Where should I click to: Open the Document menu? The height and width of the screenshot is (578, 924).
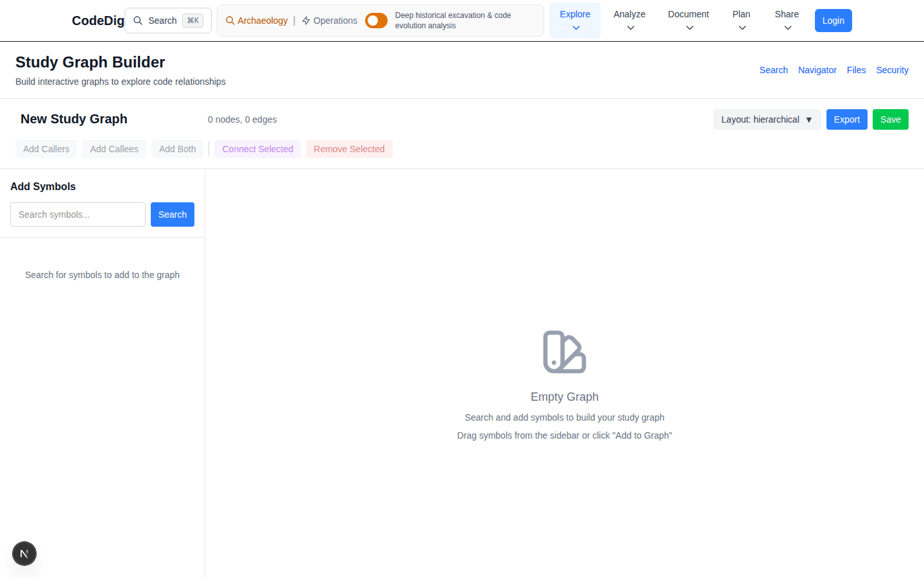tap(688, 20)
